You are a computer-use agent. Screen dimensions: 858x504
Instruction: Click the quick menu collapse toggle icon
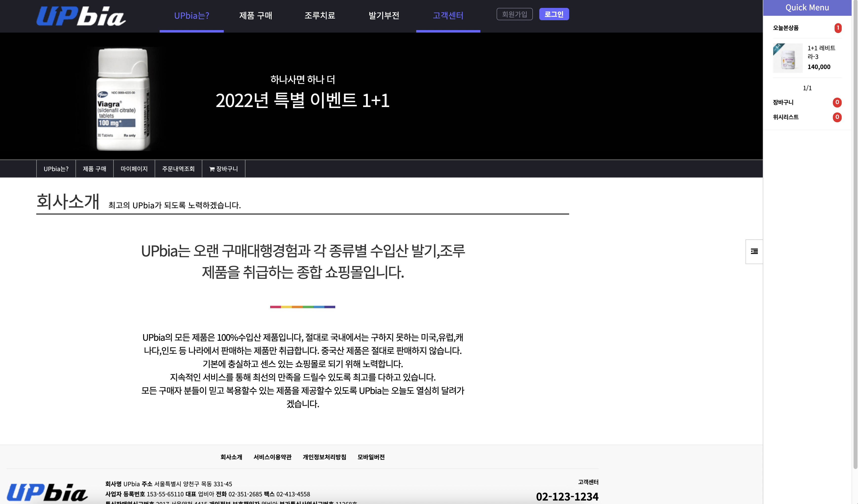[754, 252]
